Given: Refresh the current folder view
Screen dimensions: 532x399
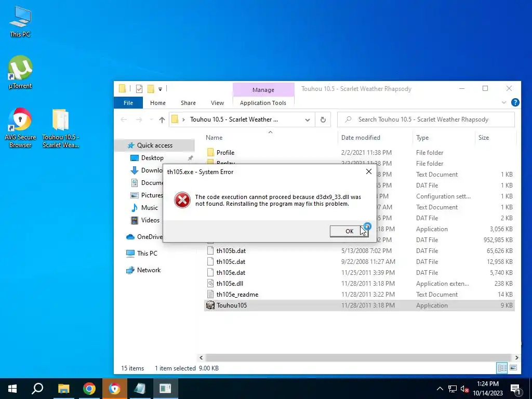Looking at the screenshot, I should pyautogui.click(x=323, y=120).
